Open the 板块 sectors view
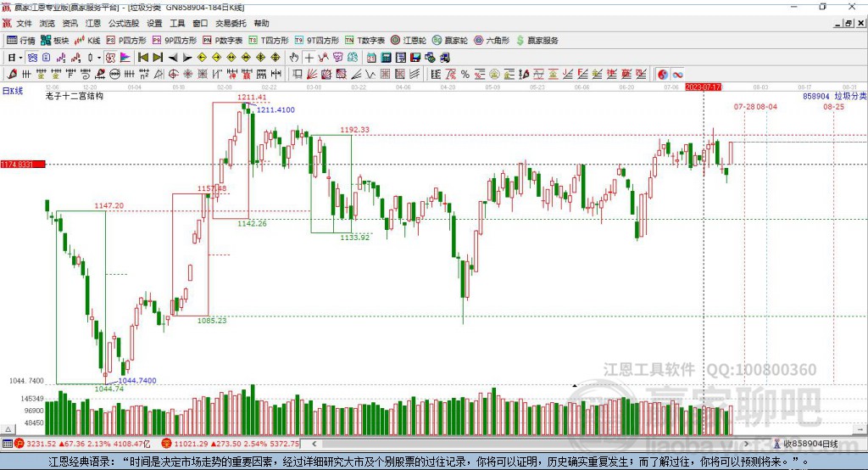This screenshot has height=470, width=868. (x=55, y=41)
